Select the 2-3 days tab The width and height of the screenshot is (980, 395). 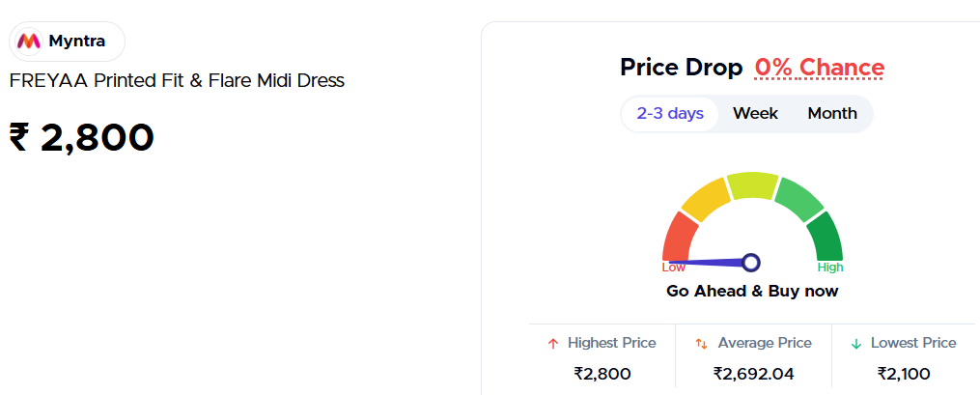point(670,114)
